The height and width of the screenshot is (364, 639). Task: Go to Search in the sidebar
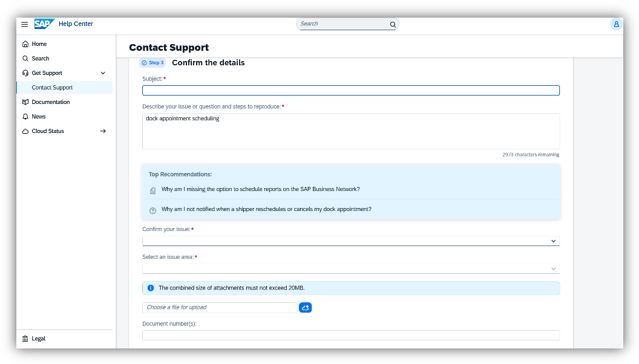[x=41, y=59]
